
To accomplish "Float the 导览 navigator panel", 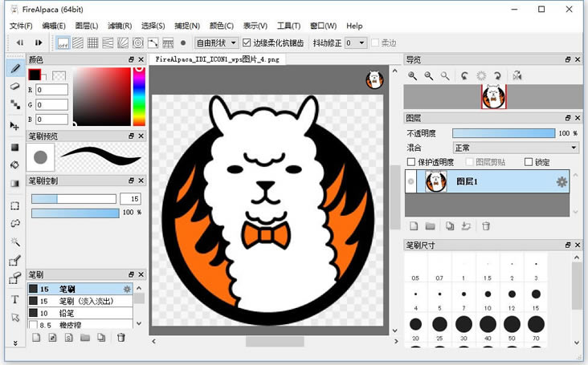I will pyautogui.click(x=568, y=59).
